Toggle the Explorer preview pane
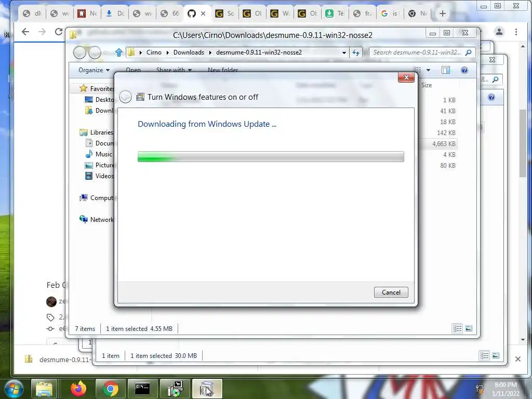532x399 pixels. (x=446, y=70)
